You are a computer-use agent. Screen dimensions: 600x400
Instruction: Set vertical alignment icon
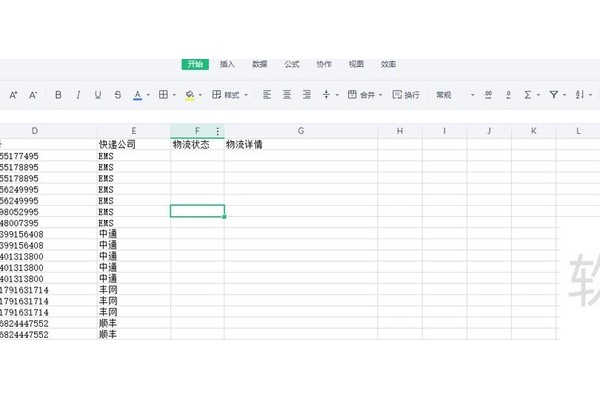326,95
